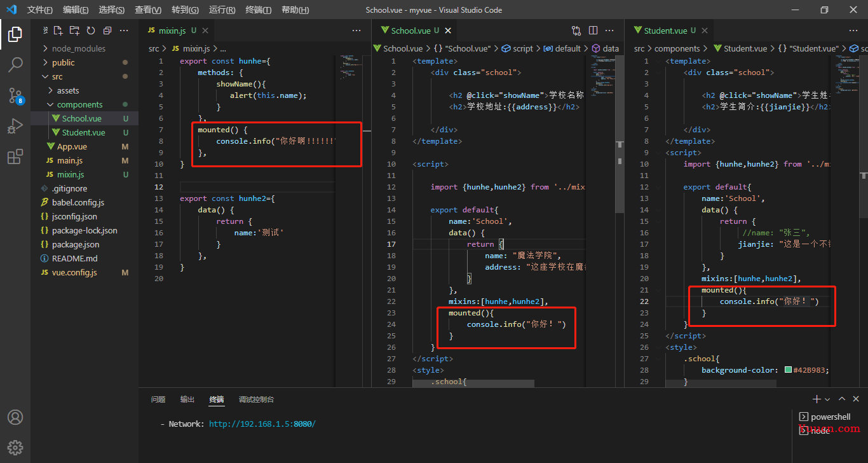Open the 编辑(E) menu

click(x=76, y=10)
